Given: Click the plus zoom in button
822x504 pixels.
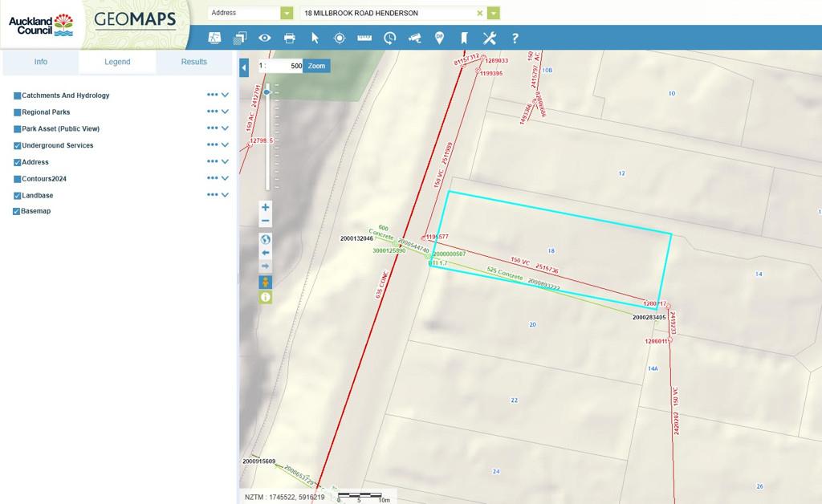Looking at the screenshot, I should (266, 207).
